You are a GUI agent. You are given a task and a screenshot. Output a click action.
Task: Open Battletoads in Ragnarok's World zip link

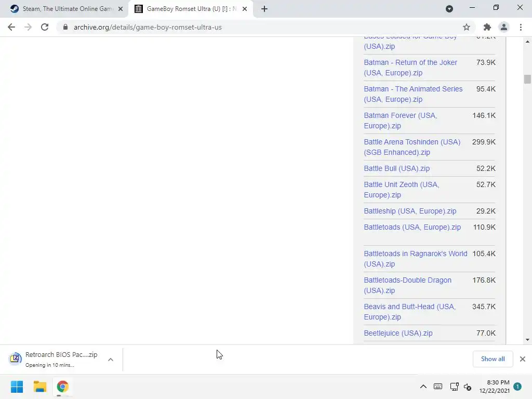point(415,259)
